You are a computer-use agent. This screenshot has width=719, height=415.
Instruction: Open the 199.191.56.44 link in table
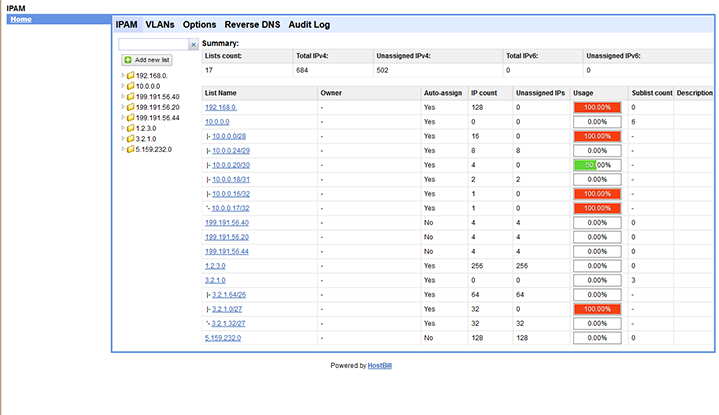tap(227, 251)
